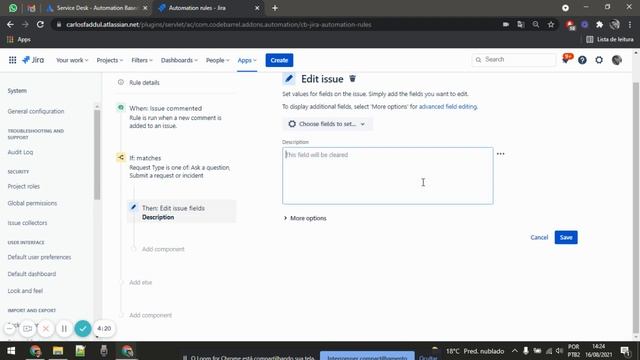Open the help question mark icon
Image resolution: width=640 pixels, height=360 pixels.
[x=582, y=60]
